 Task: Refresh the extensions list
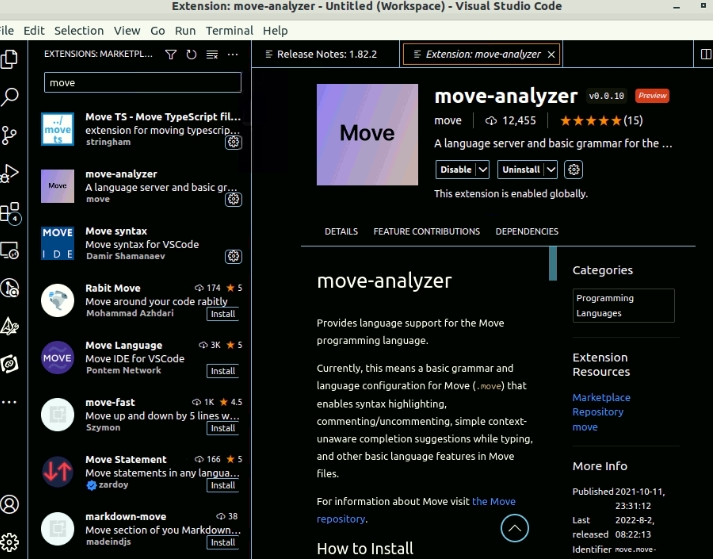click(x=191, y=55)
